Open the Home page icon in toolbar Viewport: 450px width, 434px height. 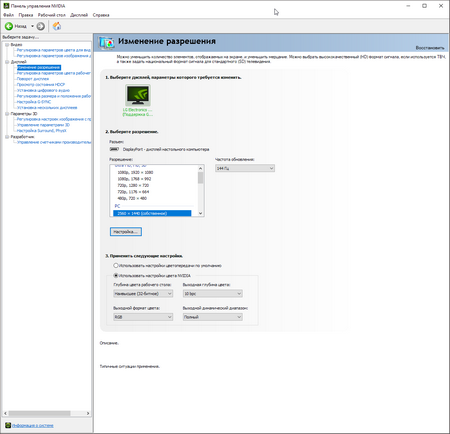coord(57,26)
